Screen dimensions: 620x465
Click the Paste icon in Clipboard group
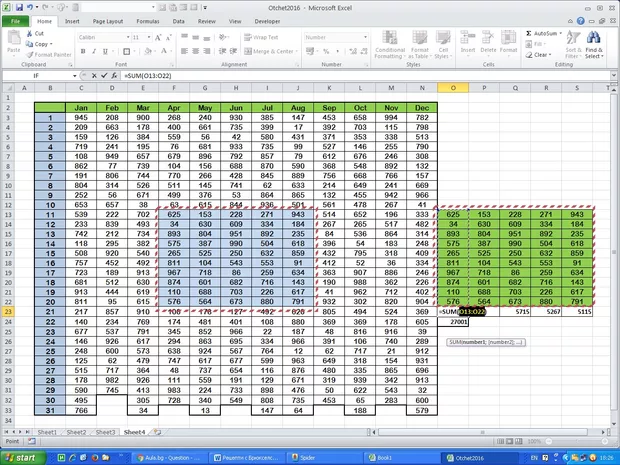point(14,38)
